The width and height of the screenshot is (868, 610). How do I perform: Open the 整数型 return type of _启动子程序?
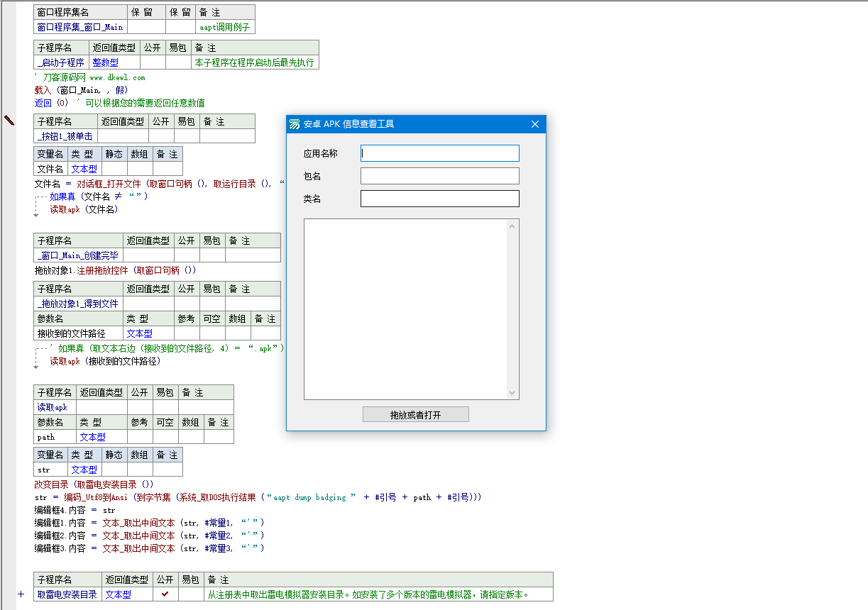[x=105, y=62]
